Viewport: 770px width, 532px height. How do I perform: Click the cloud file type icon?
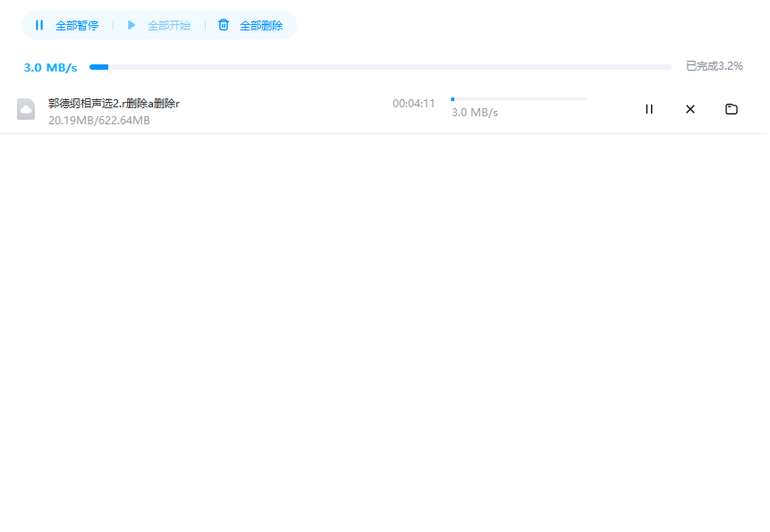(x=26, y=109)
